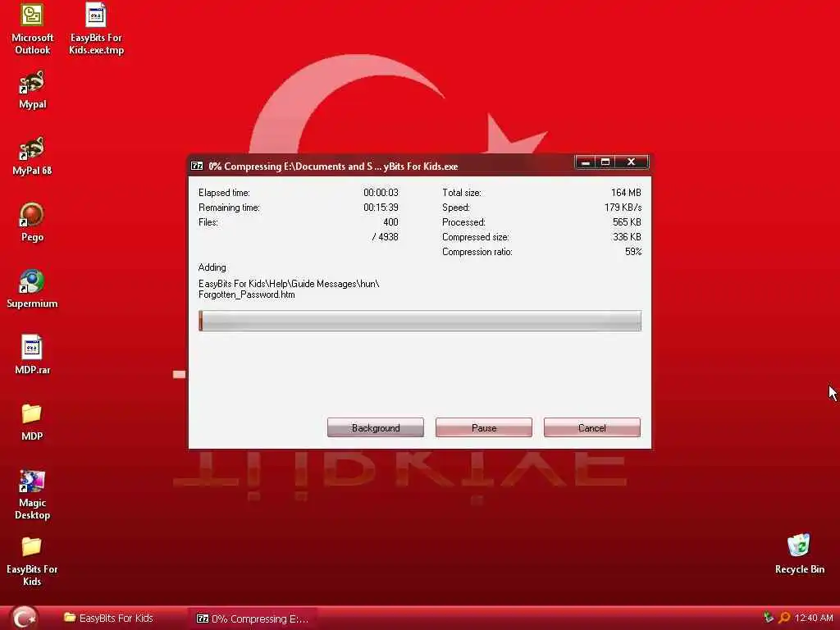Click the Total size value 164 MB

626,192
